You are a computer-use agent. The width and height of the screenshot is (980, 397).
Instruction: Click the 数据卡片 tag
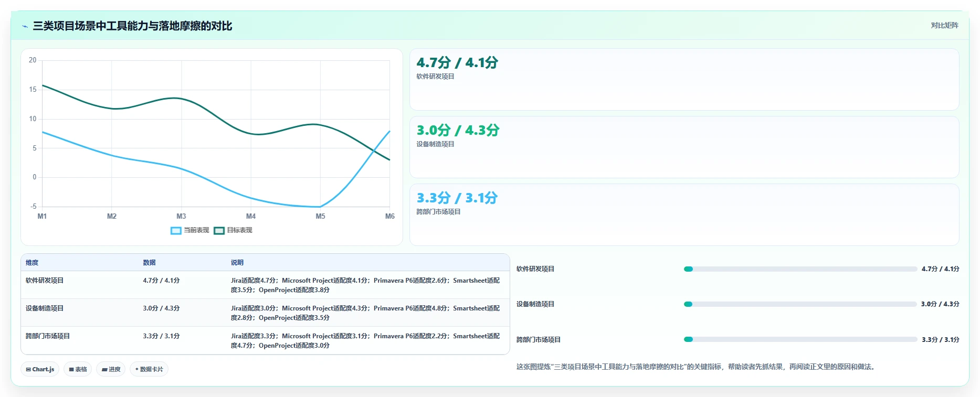click(149, 369)
